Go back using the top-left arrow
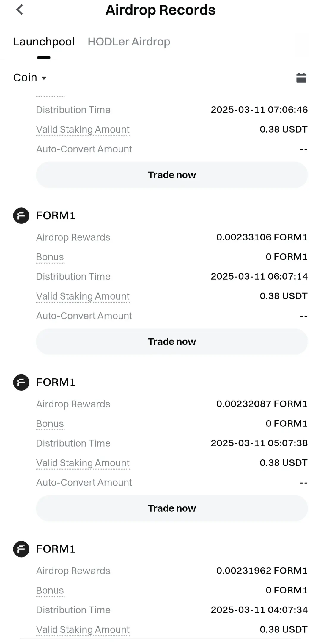This screenshot has height=644, width=321. tap(20, 10)
